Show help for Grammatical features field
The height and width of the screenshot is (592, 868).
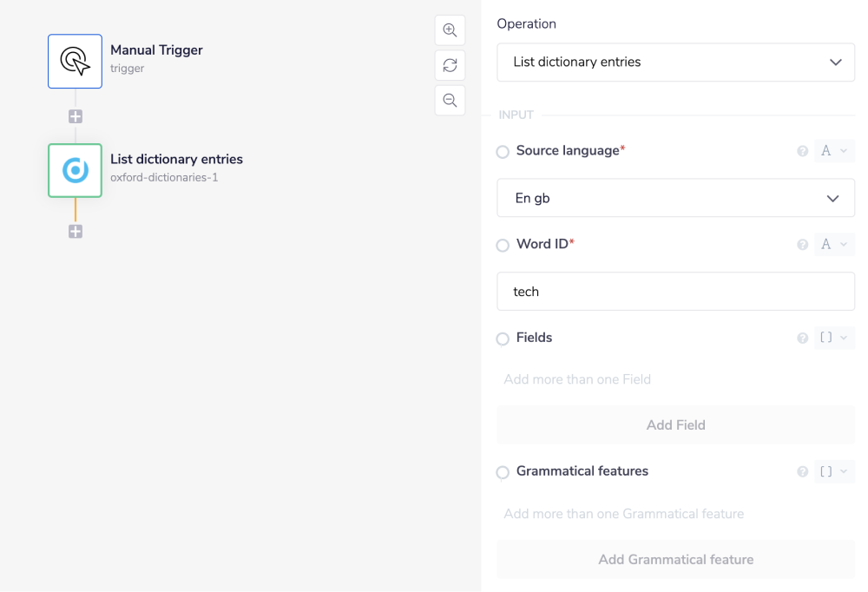[x=803, y=472]
